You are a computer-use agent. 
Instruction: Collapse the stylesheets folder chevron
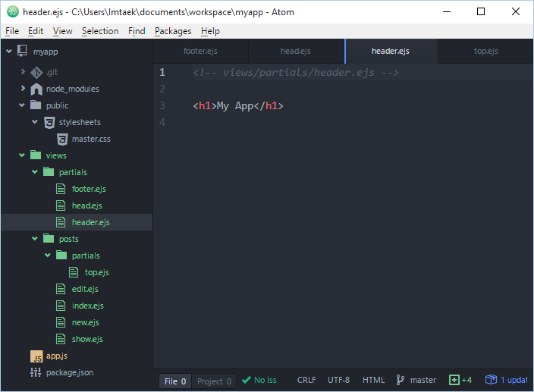tap(35, 122)
